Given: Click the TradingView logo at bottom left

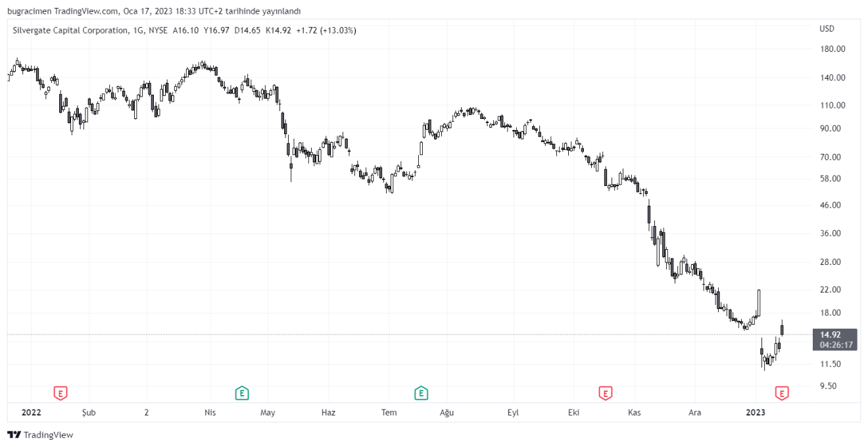Looking at the screenshot, I should (40, 435).
